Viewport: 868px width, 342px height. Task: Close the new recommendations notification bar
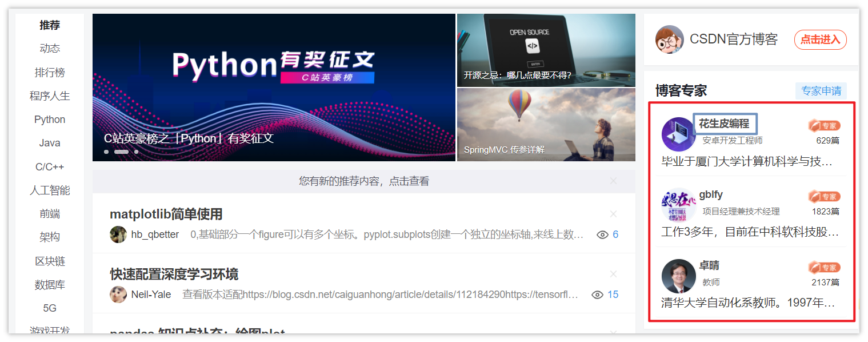[613, 181]
